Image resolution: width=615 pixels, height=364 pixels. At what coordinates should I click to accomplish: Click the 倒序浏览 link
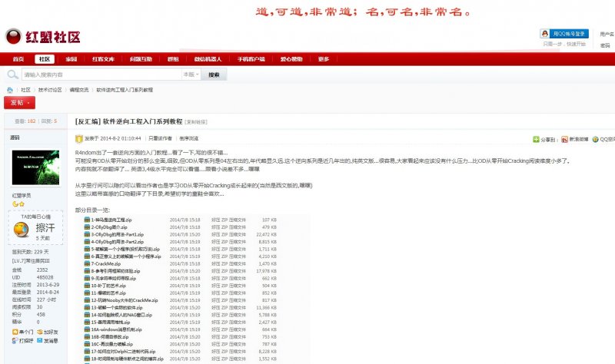[x=189, y=138]
